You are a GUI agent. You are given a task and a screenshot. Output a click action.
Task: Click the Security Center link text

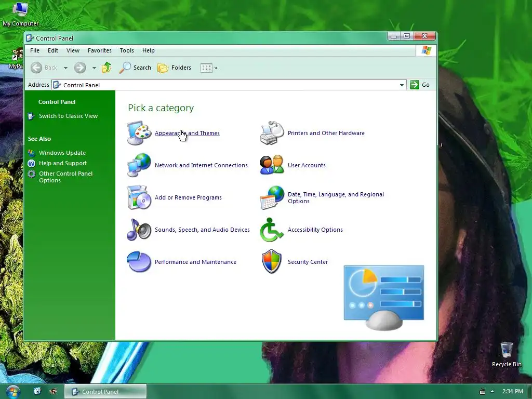coord(308,262)
